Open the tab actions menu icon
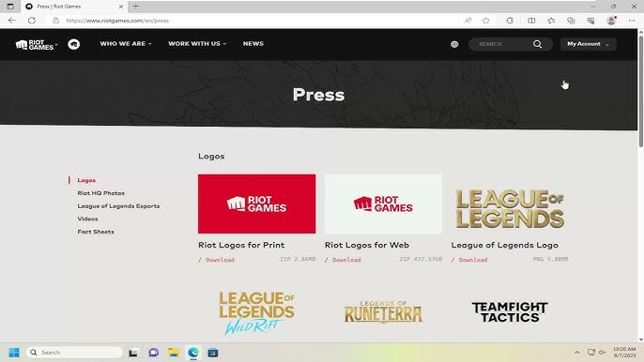 click(x=10, y=7)
